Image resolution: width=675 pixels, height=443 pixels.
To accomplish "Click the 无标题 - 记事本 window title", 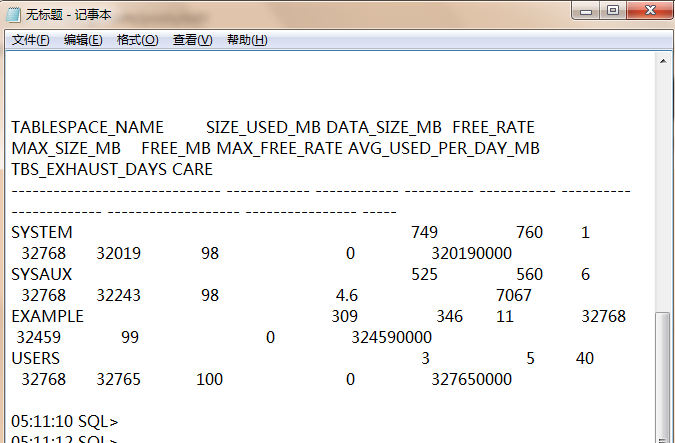I will 68,14.
